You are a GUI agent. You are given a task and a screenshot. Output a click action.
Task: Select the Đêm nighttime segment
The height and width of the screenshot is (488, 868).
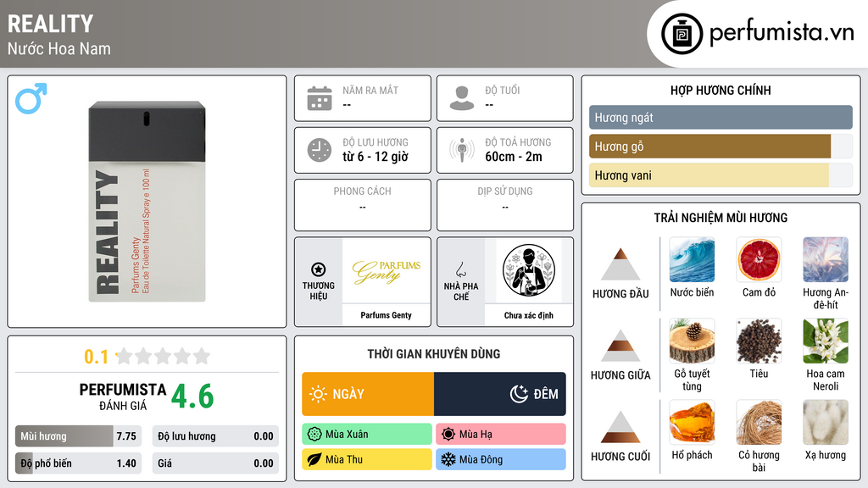pyautogui.click(x=500, y=394)
